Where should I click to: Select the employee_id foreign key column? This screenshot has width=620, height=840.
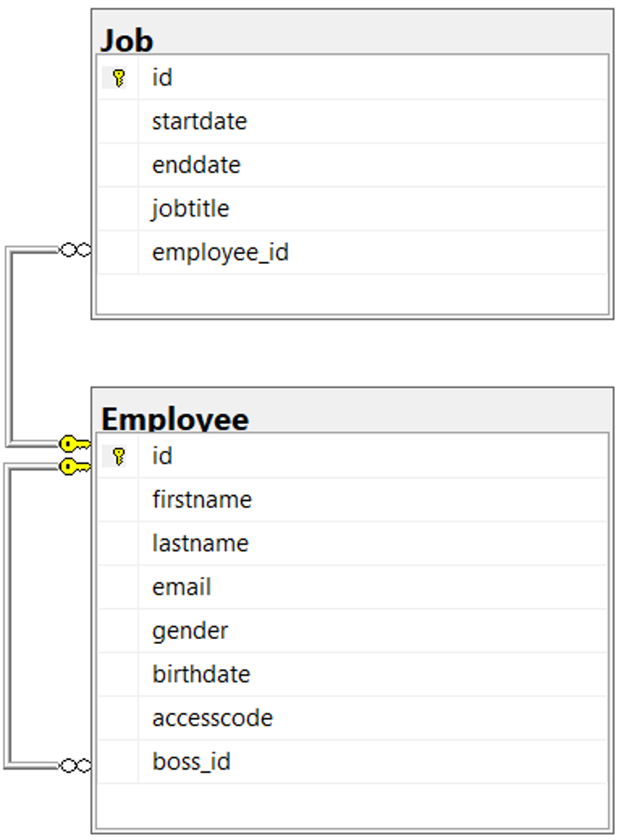point(220,252)
